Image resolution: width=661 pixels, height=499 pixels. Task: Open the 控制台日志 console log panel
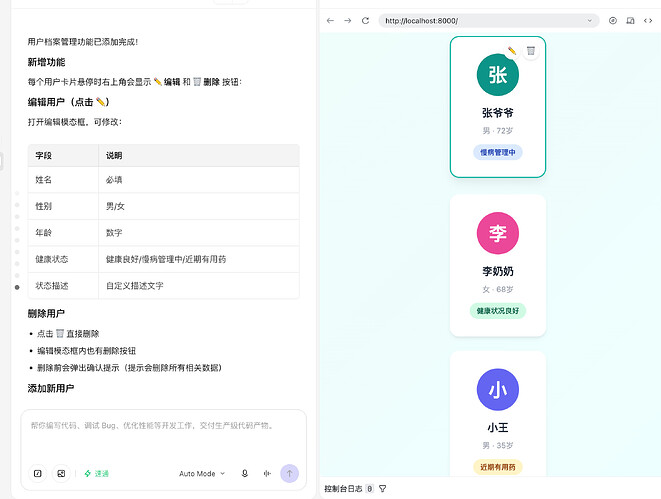point(343,488)
